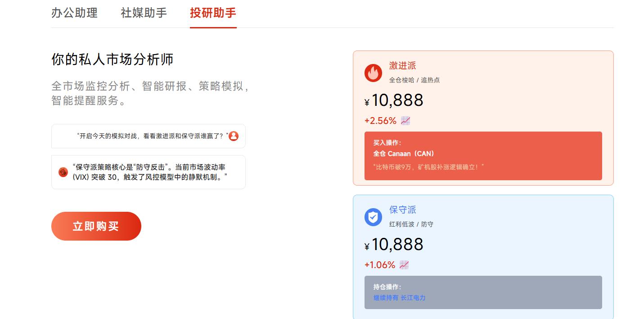Click the ¥10,888 price on 激进派 card
Screen dimensions: 644x319
(x=394, y=100)
